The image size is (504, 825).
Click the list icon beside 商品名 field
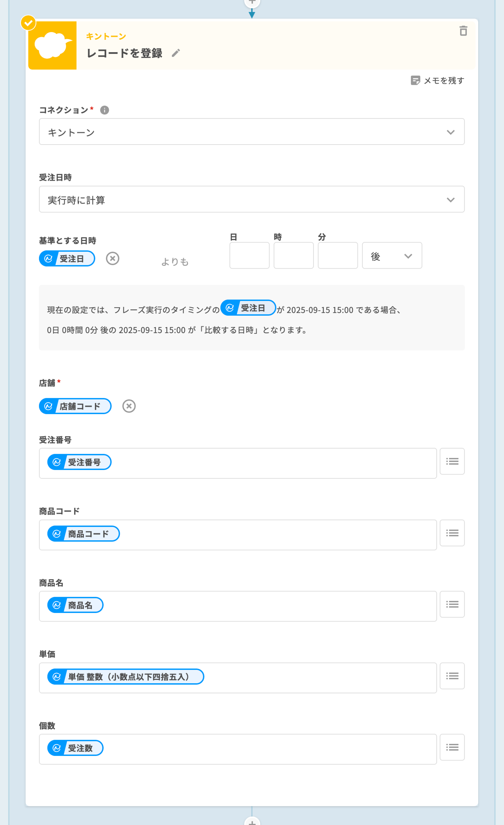tap(452, 604)
